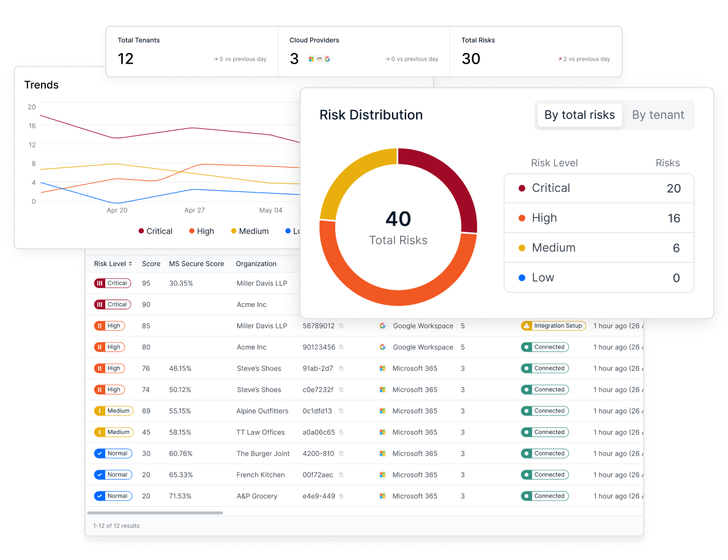Click Score column header
728x560 pixels.
(x=151, y=263)
